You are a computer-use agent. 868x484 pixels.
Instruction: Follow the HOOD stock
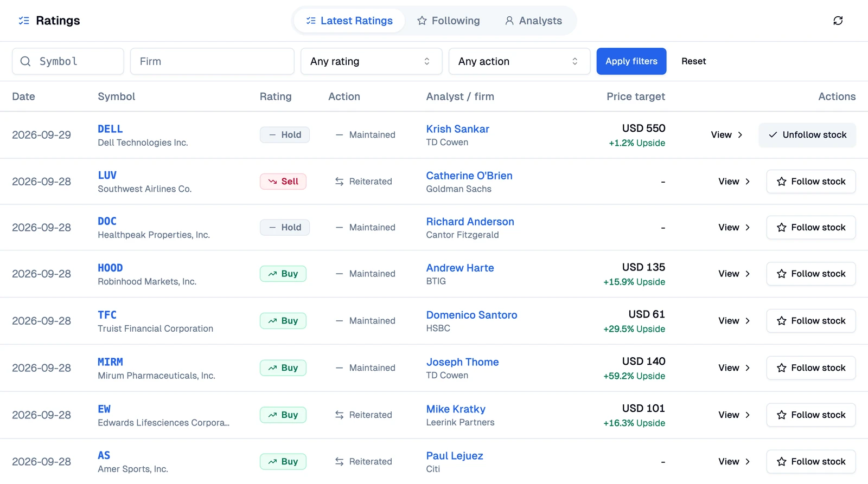[811, 274]
